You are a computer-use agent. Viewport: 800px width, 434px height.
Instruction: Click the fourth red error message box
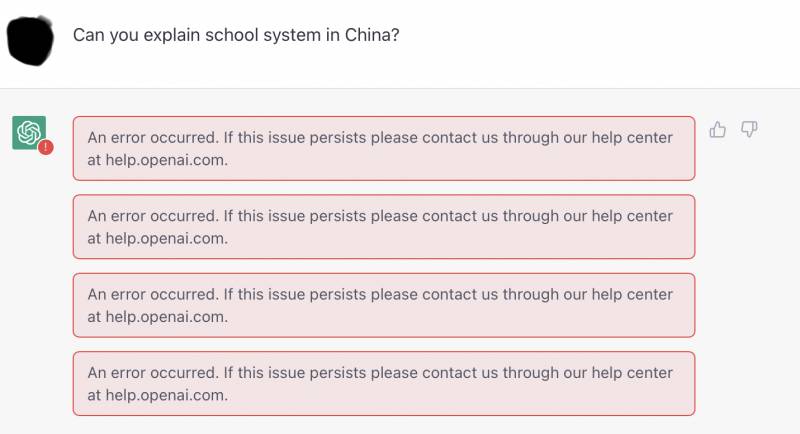point(383,383)
